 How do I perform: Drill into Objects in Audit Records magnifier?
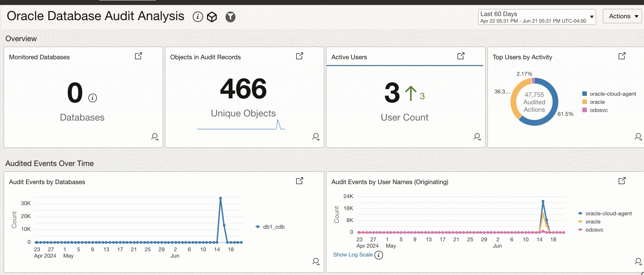316,137
